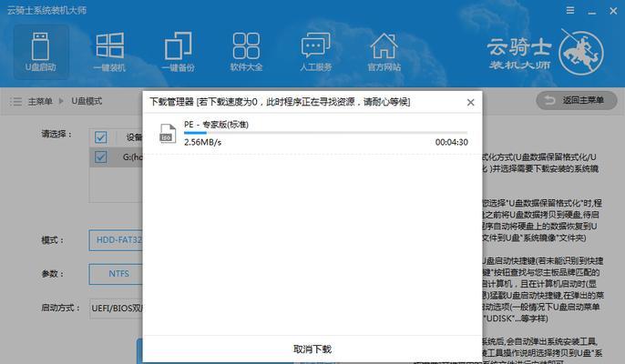
Task: Close the 下载管理器 dialog
Action: coord(471,102)
